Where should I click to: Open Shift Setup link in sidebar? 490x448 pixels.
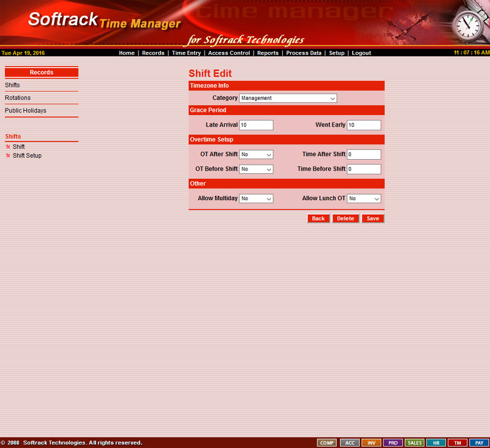(27, 155)
